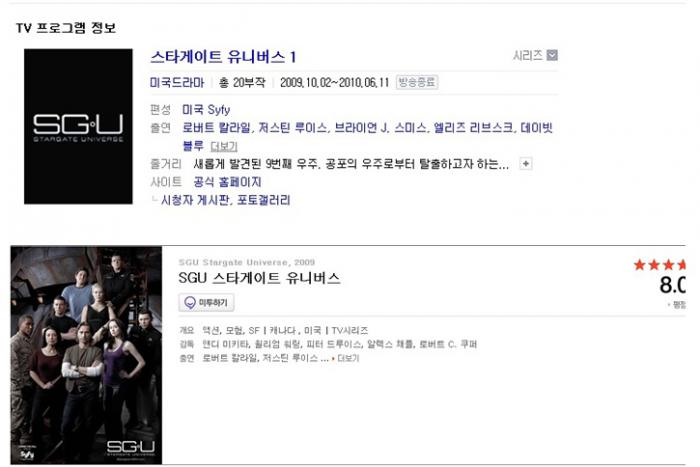Open the 시청자 게시판 link
Image resolution: width=700 pixels, height=467 pixels.
(x=195, y=200)
